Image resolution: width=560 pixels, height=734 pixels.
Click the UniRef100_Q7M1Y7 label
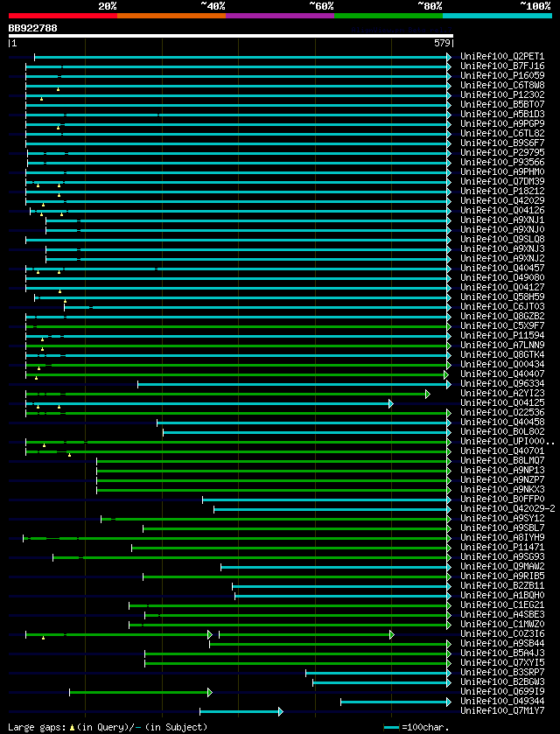(x=502, y=710)
